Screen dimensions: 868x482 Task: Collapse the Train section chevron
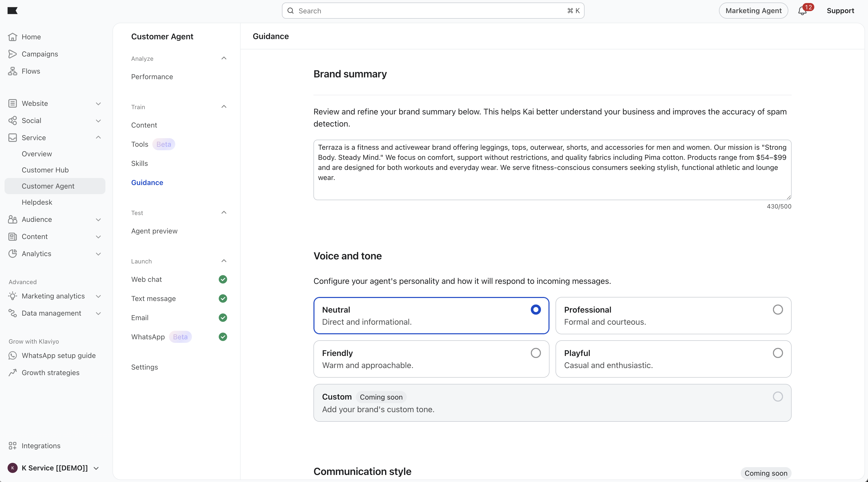click(x=224, y=107)
